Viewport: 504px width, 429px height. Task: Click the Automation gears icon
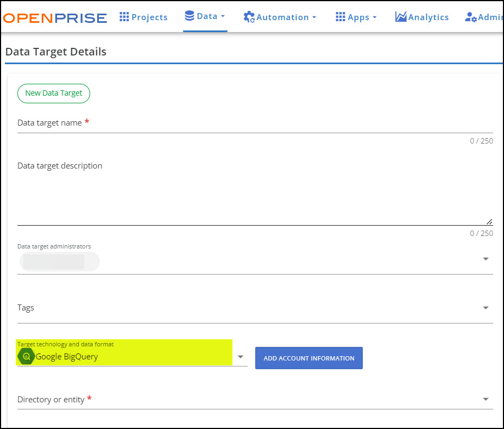point(249,17)
